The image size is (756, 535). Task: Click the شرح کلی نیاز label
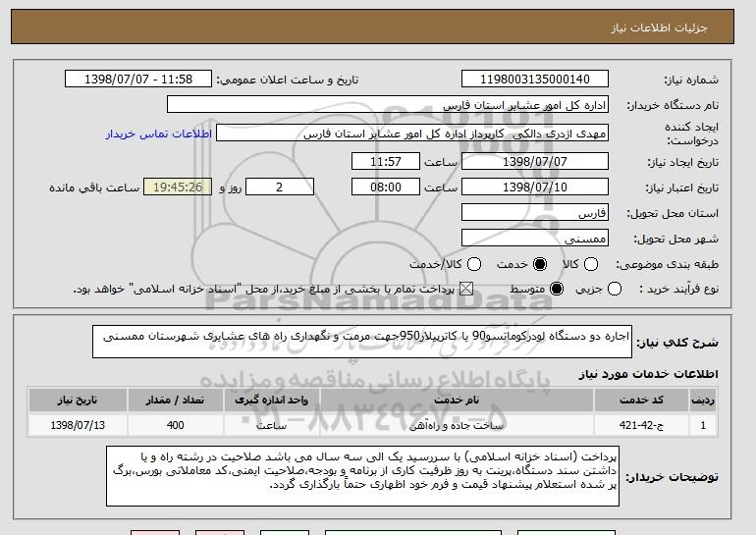[677, 343]
